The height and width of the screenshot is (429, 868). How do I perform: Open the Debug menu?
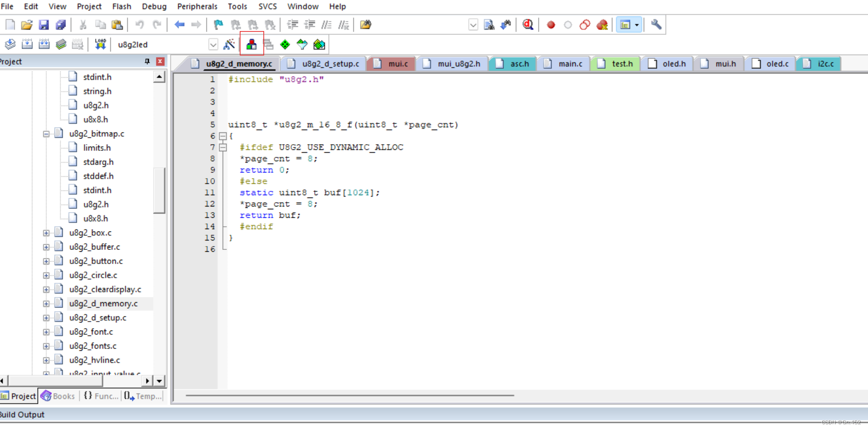click(x=154, y=7)
